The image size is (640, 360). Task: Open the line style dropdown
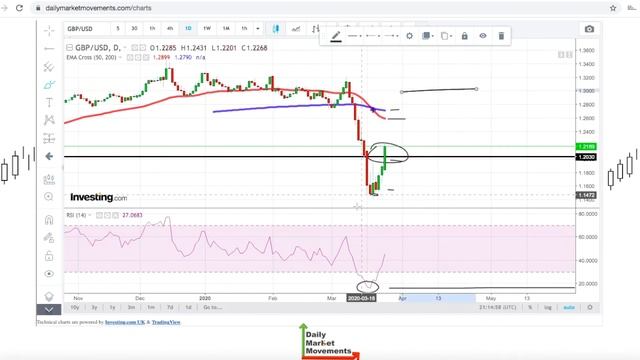pyautogui.click(x=354, y=36)
